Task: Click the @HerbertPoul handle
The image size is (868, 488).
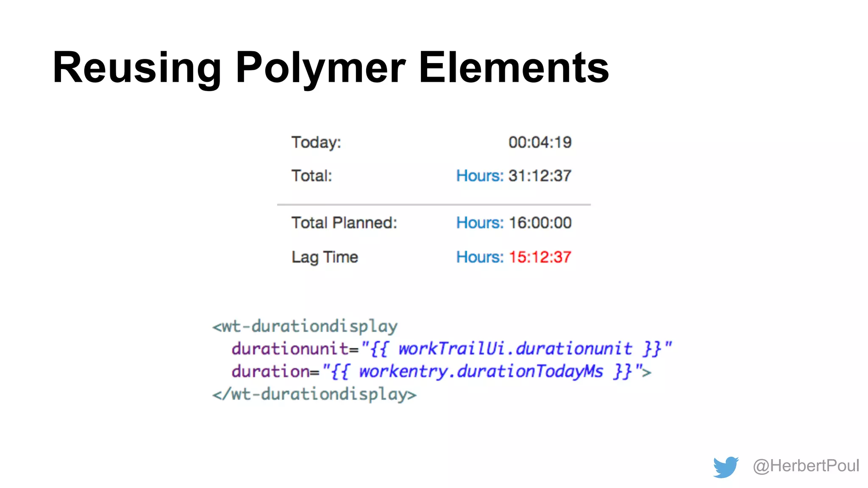Action: [806, 466]
